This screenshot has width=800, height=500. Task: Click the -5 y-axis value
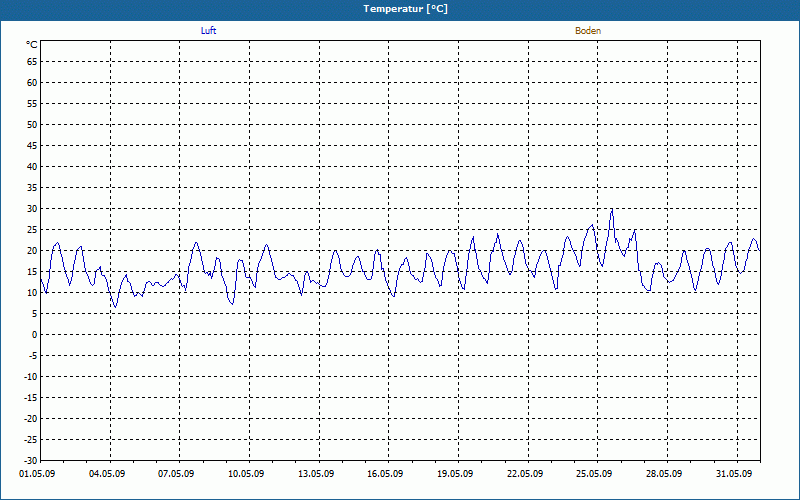click(x=33, y=356)
